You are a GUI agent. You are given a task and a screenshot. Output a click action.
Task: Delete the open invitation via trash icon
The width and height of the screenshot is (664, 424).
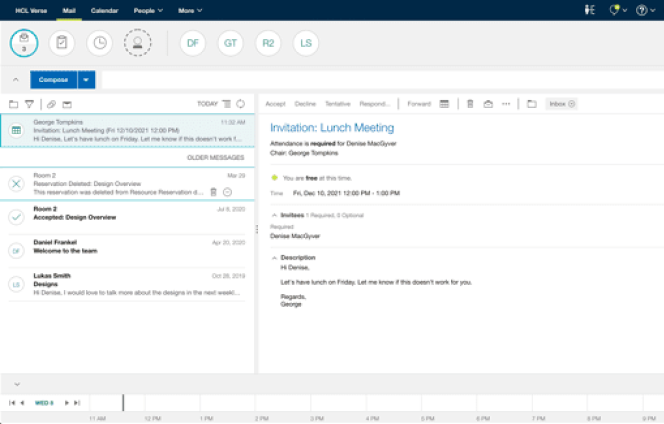[470, 104]
